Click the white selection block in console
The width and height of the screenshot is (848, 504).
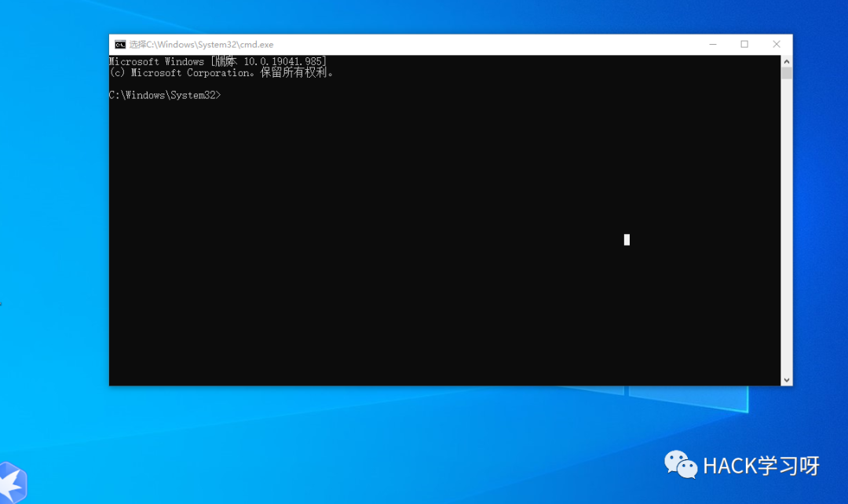pyautogui.click(x=627, y=239)
